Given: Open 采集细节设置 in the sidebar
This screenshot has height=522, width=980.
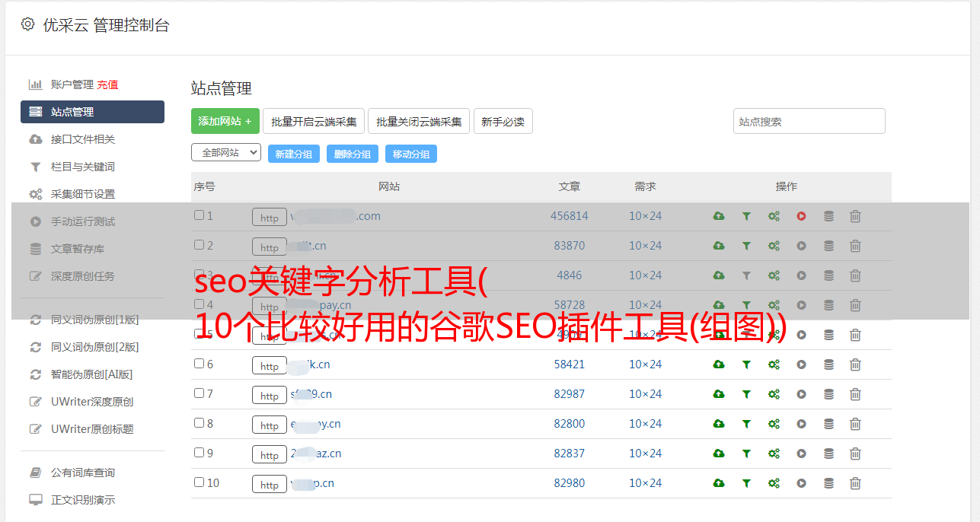Looking at the screenshot, I should (x=83, y=194).
